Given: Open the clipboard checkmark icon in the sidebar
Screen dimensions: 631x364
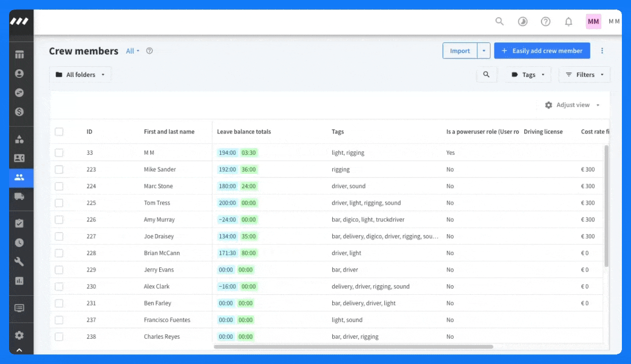Looking at the screenshot, I should pyautogui.click(x=19, y=223).
